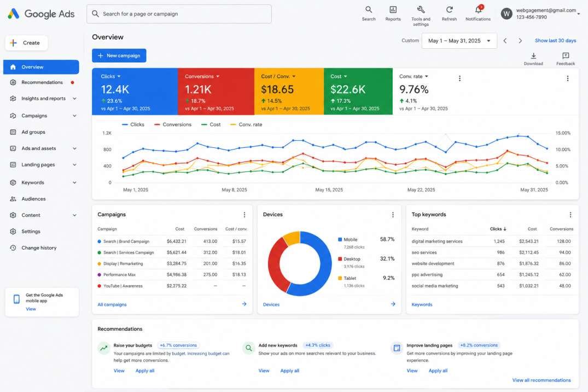Apply all for Raise your budgets
Screen dimensions: 588x392
point(145,371)
